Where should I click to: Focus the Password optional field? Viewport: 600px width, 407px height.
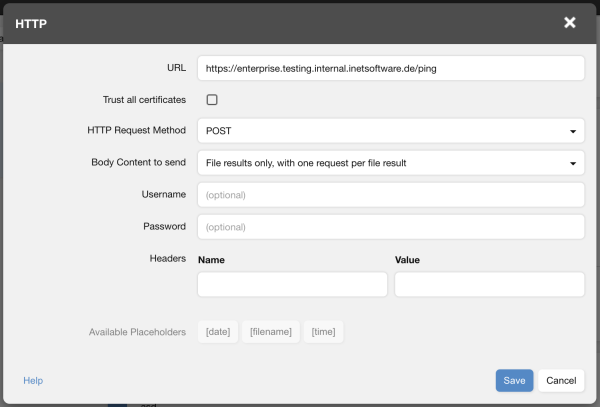[390, 227]
